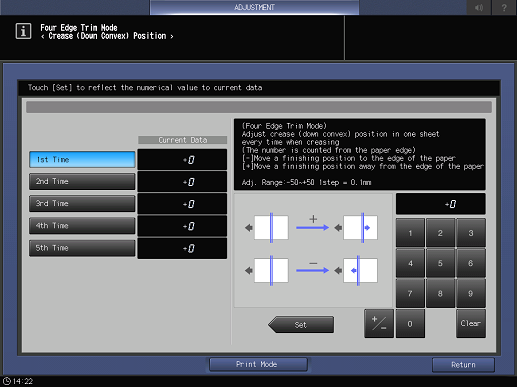Click the Return button
The width and height of the screenshot is (517, 387).
coord(463,365)
